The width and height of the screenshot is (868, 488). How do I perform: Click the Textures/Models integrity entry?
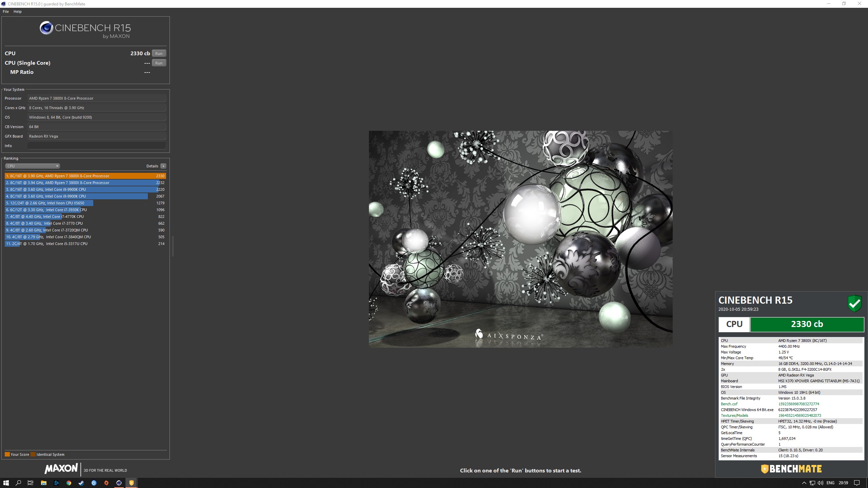click(x=791, y=415)
